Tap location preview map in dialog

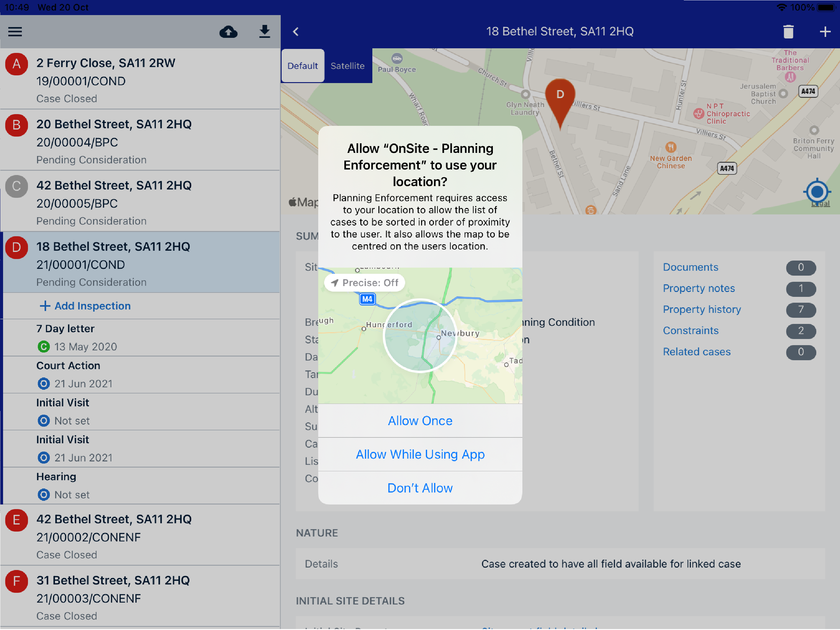pos(420,336)
